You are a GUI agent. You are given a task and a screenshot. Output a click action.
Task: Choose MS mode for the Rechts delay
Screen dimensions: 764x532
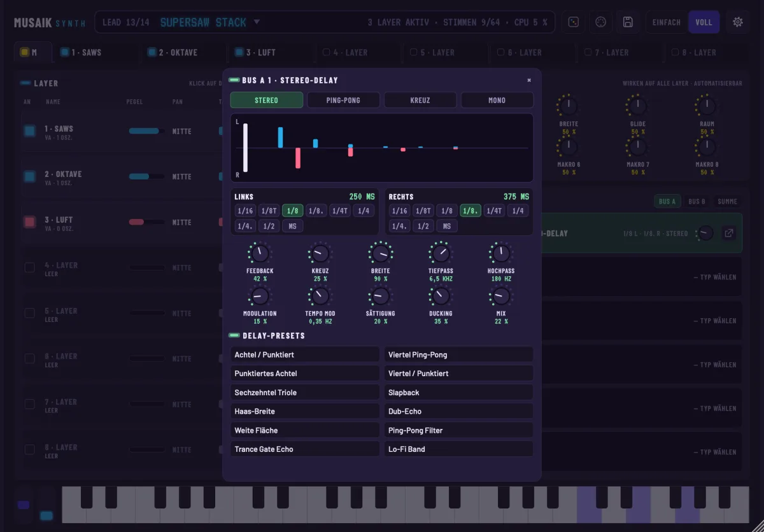pyautogui.click(x=447, y=226)
